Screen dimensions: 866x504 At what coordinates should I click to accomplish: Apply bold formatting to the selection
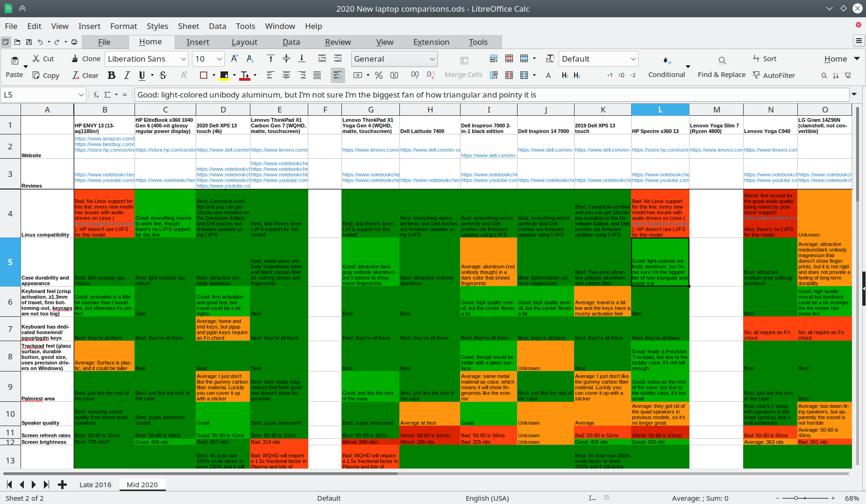(112, 75)
